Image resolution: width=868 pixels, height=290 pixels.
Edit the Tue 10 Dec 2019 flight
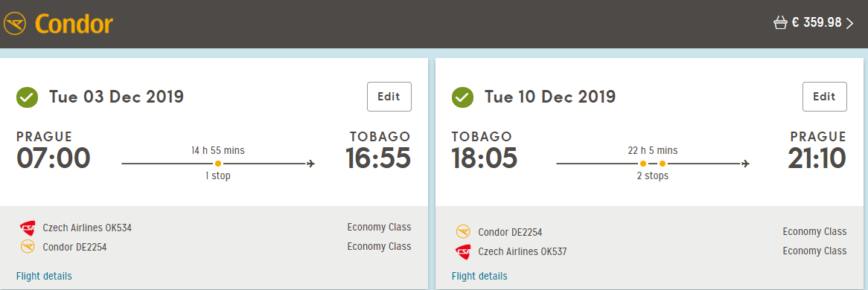click(x=824, y=97)
